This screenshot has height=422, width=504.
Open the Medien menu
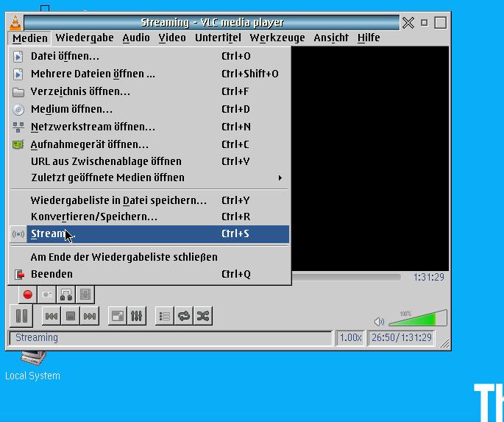coord(30,38)
